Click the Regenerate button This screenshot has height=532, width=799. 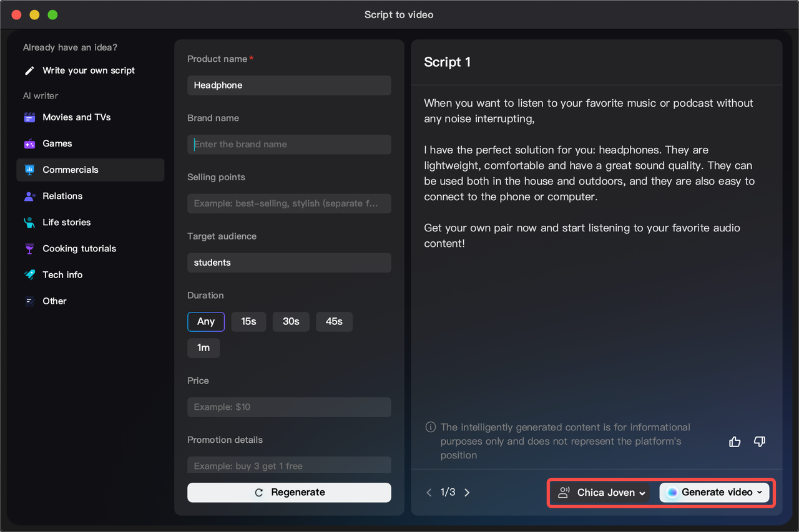click(289, 492)
